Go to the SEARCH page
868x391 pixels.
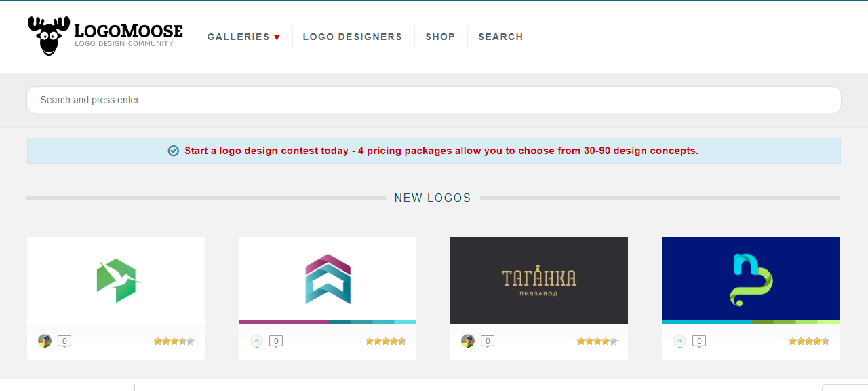500,37
